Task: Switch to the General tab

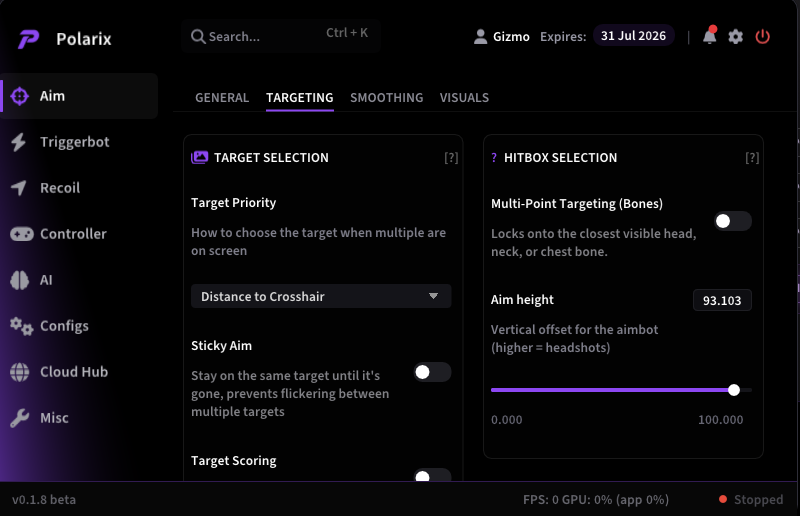Action: tap(222, 97)
